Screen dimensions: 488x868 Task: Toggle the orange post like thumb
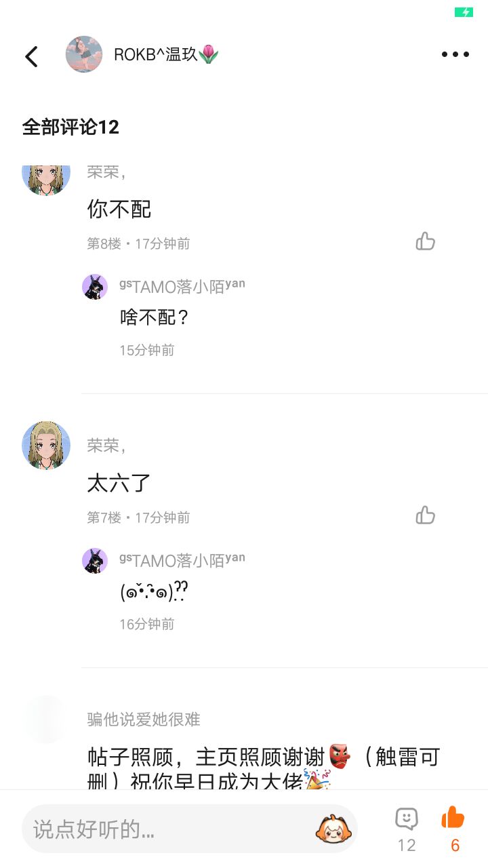coord(453,818)
